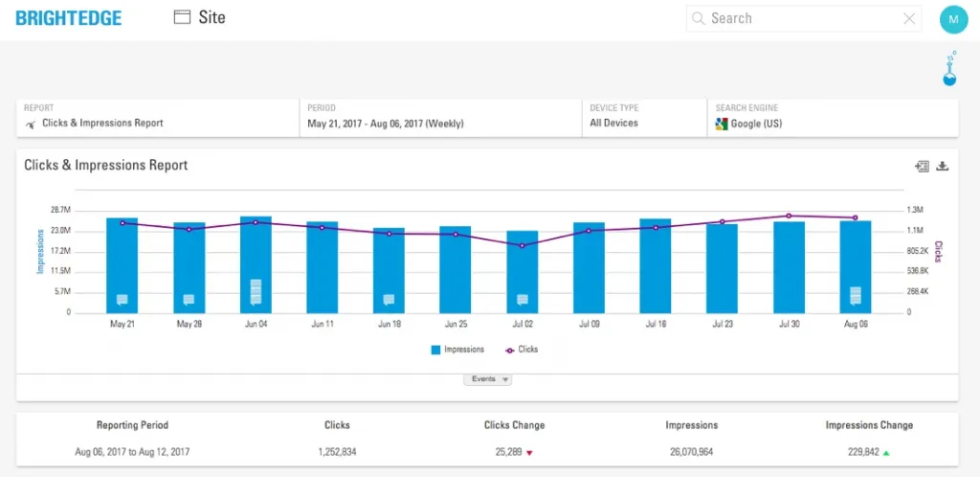This screenshot has height=477, width=980.
Task: Click the lab flask icon
Action: click(949, 69)
